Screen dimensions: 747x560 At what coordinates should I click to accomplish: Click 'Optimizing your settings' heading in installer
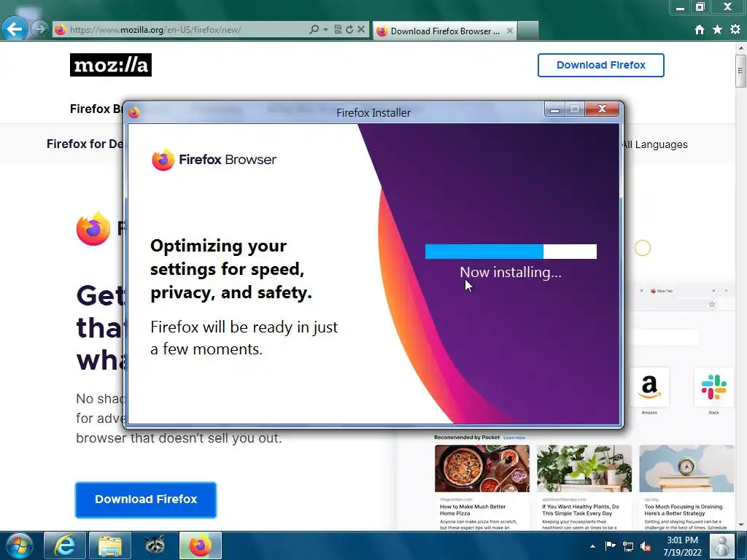pos(231,269)
